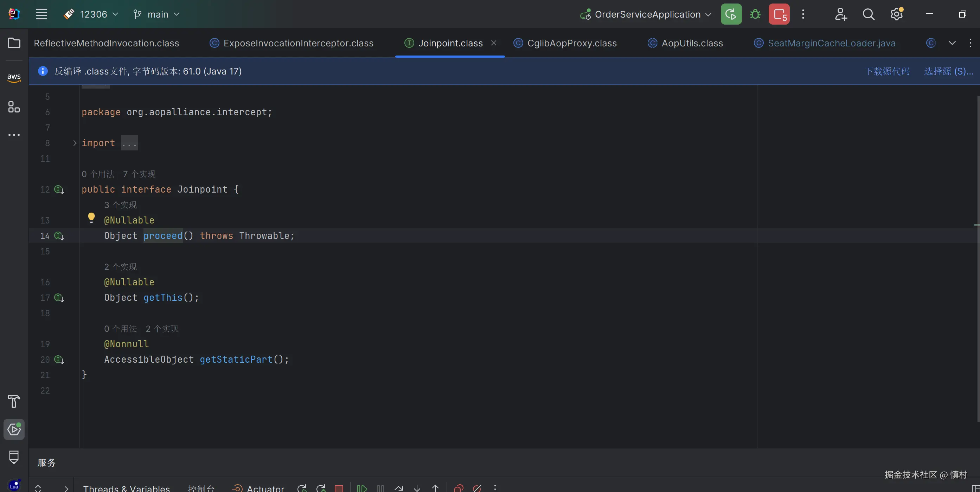This screenshot has height=492, width=980.
Task: Click the rerun OrderServiceApplication green button
Action: [731, 14]
